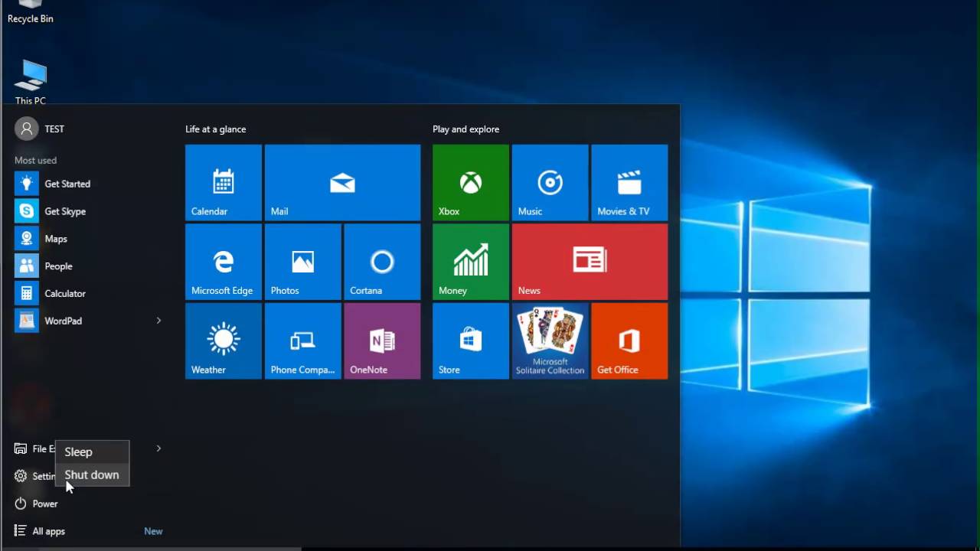Image resolution: width=980 pixels, height=551 pixels.
Task: Open the Weather tile
Action: click(x=224, y=341)
